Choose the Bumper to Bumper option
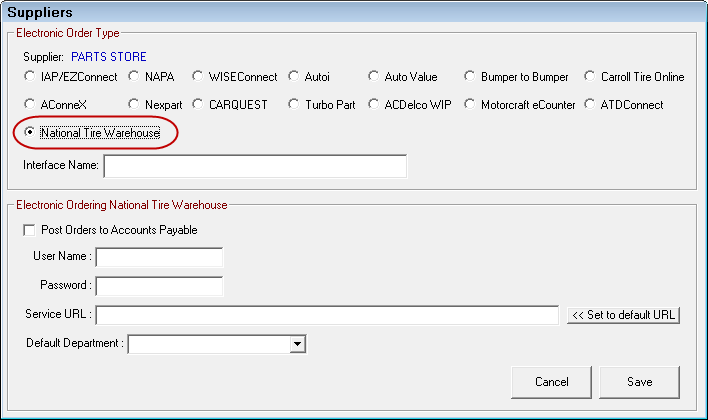 470,77
